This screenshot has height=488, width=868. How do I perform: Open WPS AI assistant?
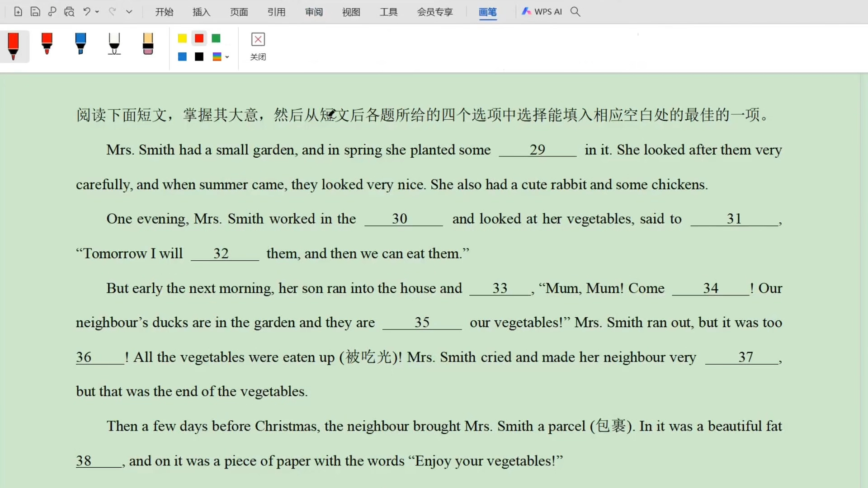tap(542, 12)
